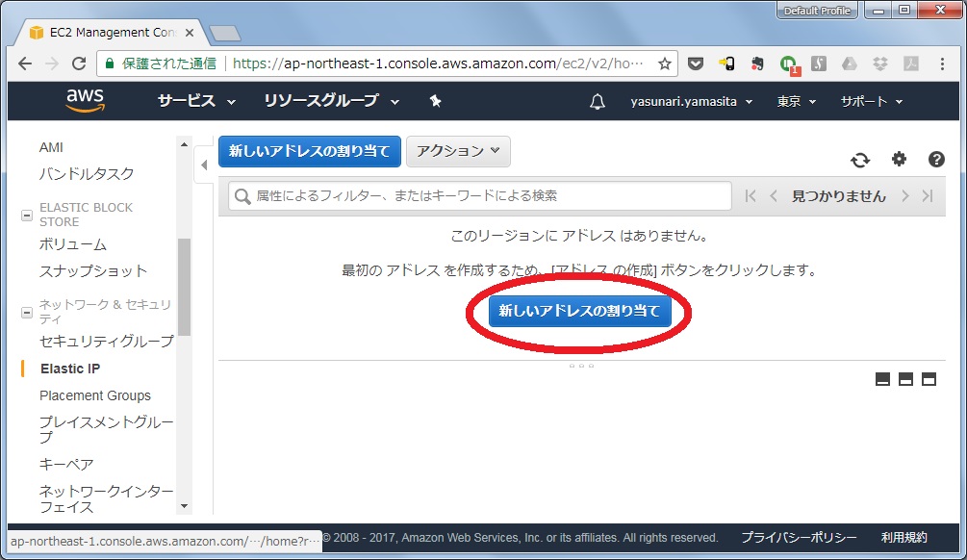Click 新しいアドレスの割り当て button under the empty message
Viewport: 967px width, 560px height.
(x=579, y=311)
